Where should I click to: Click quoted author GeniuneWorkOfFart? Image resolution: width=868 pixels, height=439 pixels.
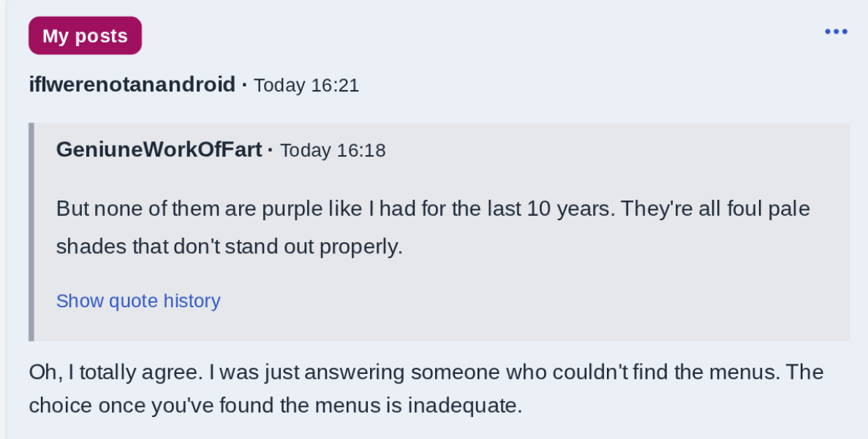pyautogui.click(x=159, y=150)
